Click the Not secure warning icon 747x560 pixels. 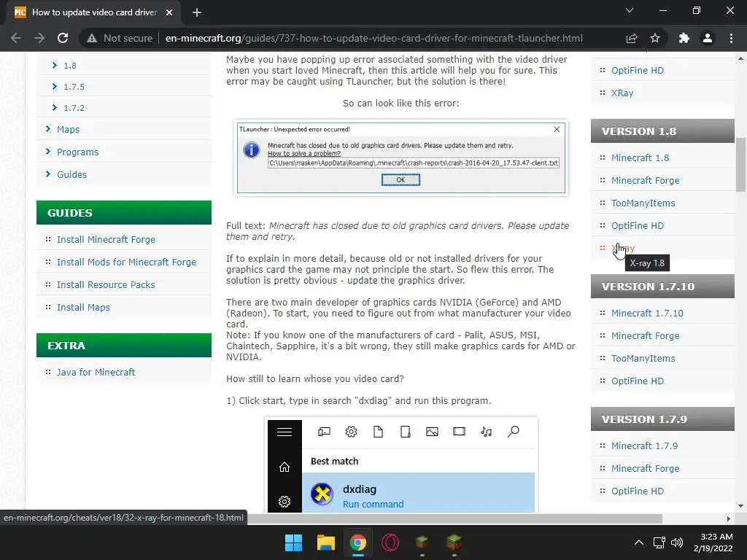click(92, 38)
